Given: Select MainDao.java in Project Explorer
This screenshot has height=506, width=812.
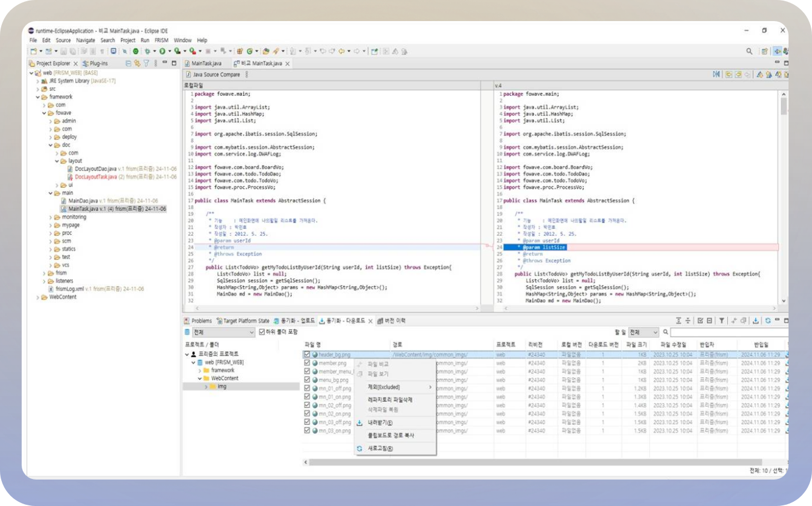Looking at the screenshot, I should coord(84,201).
